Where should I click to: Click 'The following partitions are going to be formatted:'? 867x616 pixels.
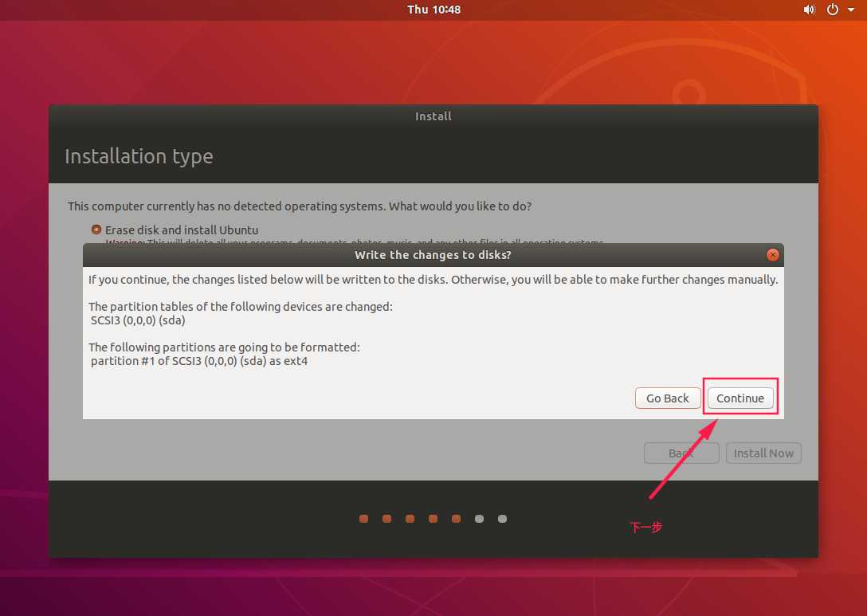coord(224,347)
